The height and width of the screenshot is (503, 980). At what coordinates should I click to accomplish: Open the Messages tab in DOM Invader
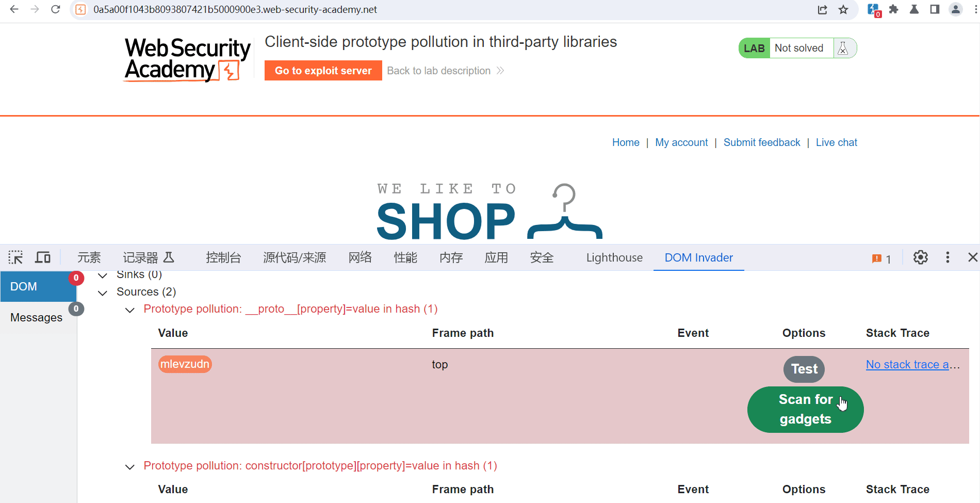(x=37, y=317)
